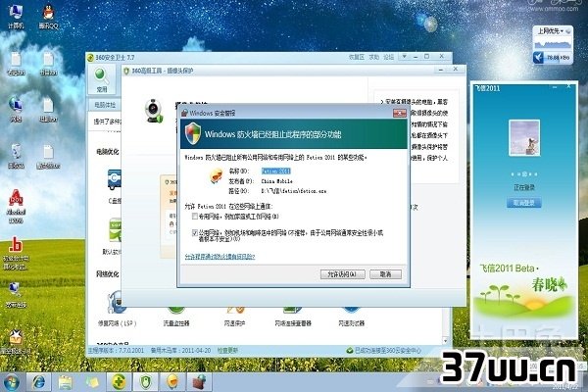
Task: Click Fetion program icon in security alert
Action: click(217, 176)
